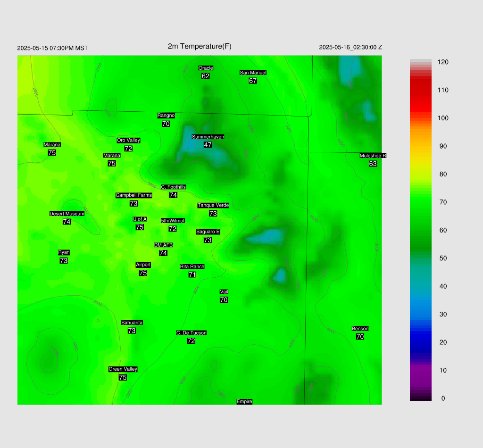483x448 pixels.
Task: Click the Muleshoe temperature value 63
Action: point(373,164)
